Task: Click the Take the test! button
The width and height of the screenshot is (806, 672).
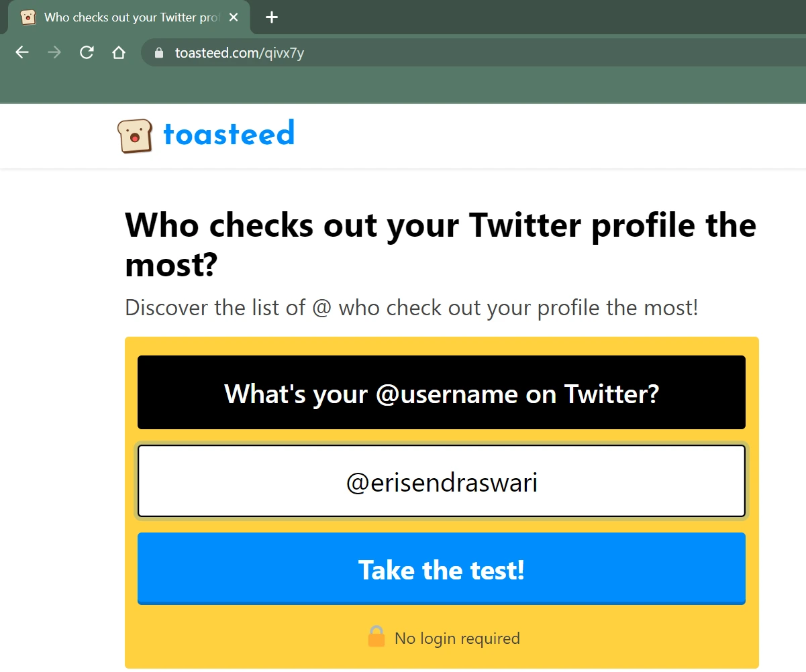Action: coord(442,569)
